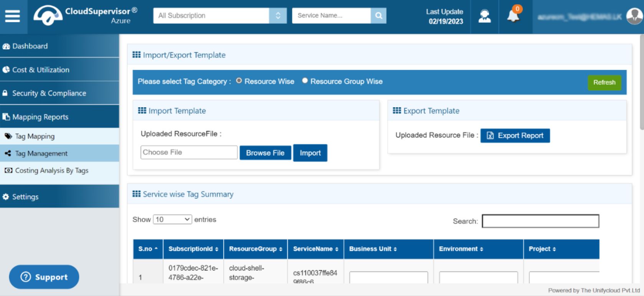Sort by SubscriptionId column
Viewport: 644px width, 296px height.
pyautogui.click(x=193, y=249)
